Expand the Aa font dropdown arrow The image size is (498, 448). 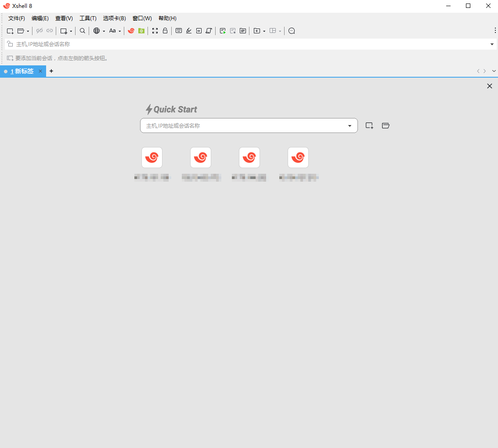[119, 31]
